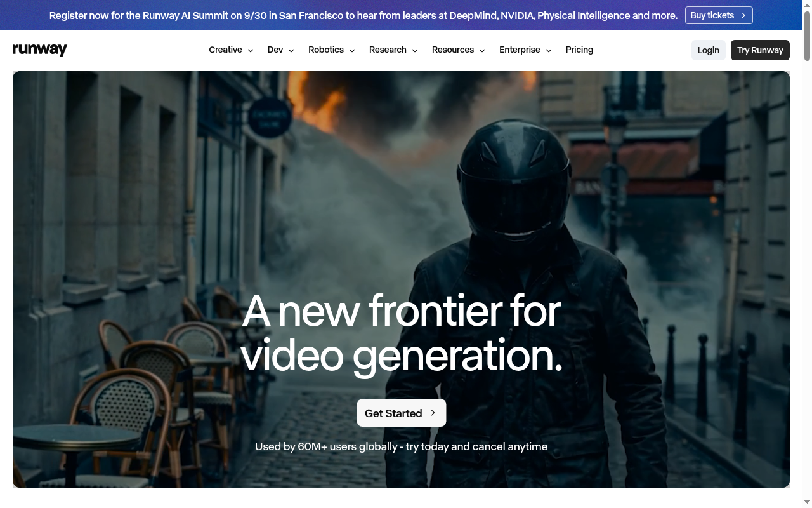Click the scrollbar up arrow
Screen dimensions: 812x508
(x=807, y=4)
